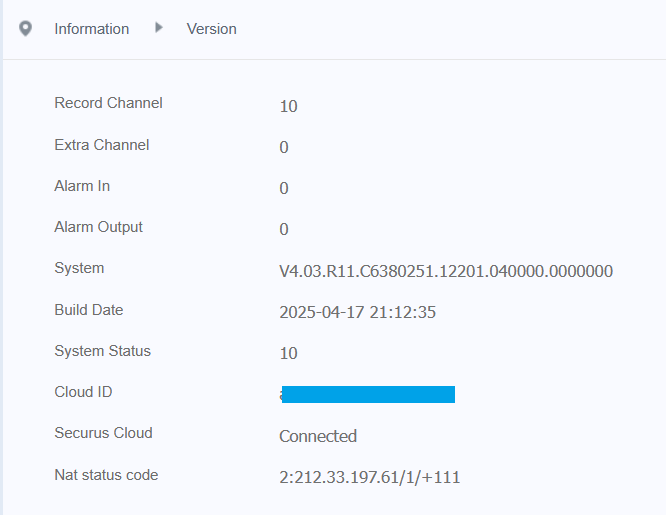Click the Record Channel label
The width and height of the screenshot is (666, 515).
click(108, 103)
